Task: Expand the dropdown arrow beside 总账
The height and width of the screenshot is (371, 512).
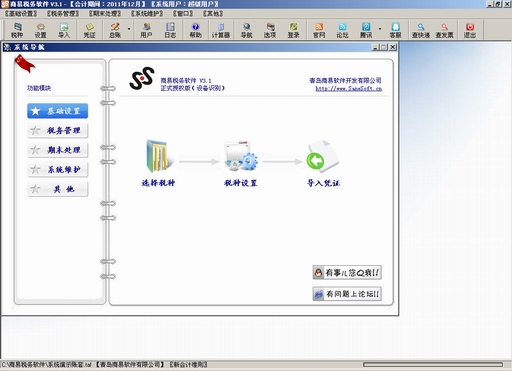Action: pos(129,29)
